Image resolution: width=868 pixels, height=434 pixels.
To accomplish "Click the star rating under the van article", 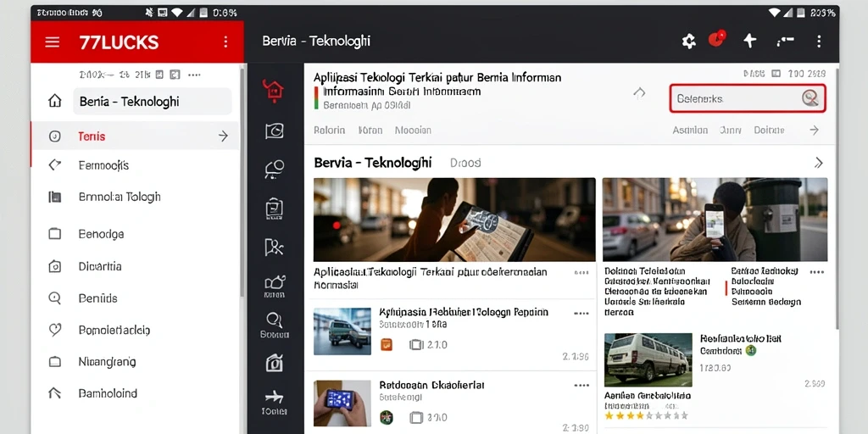I will pos(647,415).
